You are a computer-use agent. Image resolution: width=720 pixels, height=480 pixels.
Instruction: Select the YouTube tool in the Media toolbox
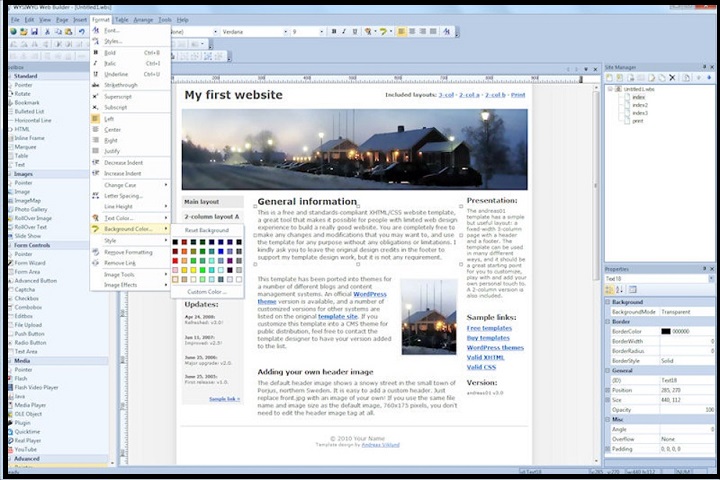(26, 449)
